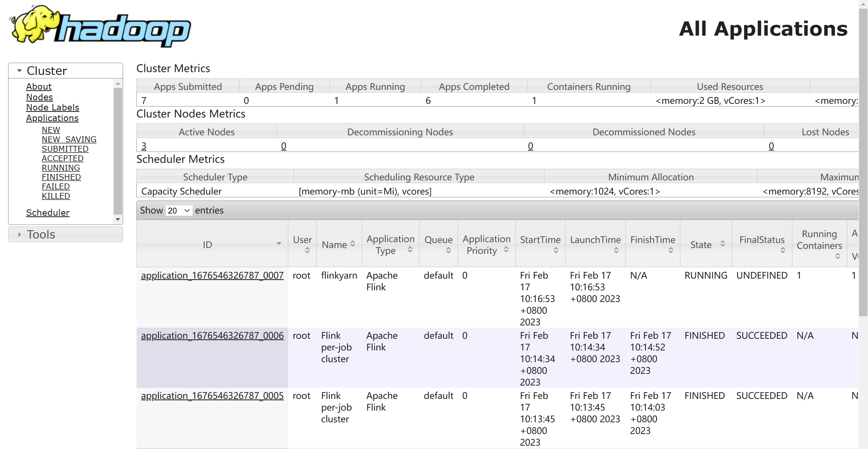Collapse the Cluster section arrow
The height and width of the screenshot is (449, 868).
tap(19, 71)
